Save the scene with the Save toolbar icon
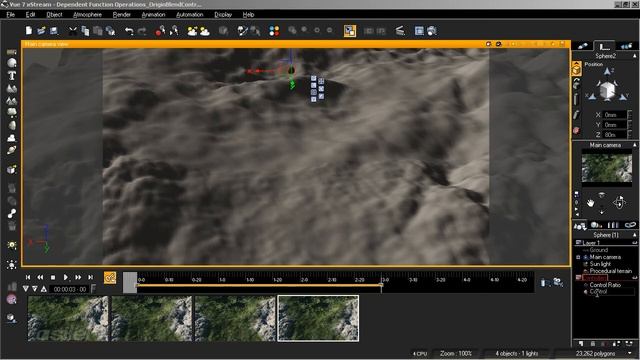 54,31
